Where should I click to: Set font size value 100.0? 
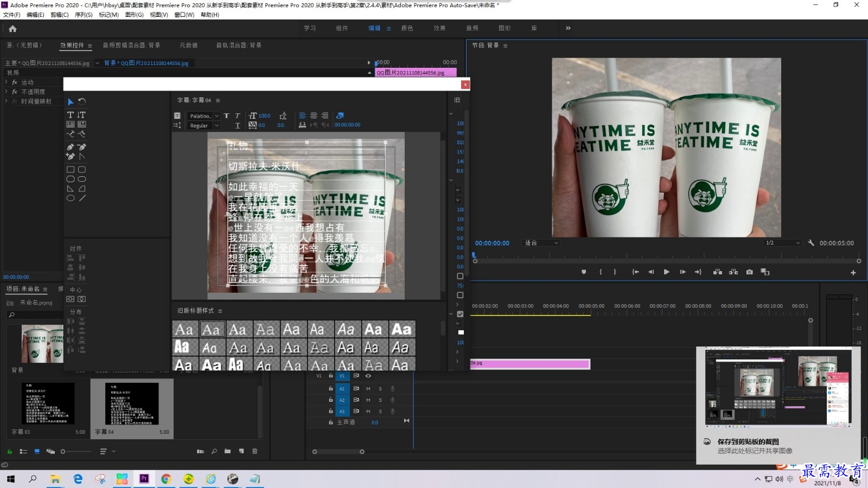(264, 116)
